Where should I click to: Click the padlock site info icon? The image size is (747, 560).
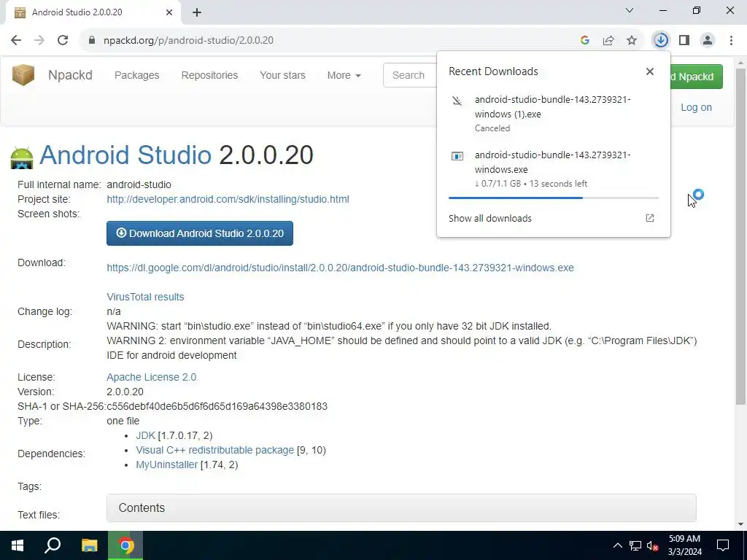tap(92, 40)
